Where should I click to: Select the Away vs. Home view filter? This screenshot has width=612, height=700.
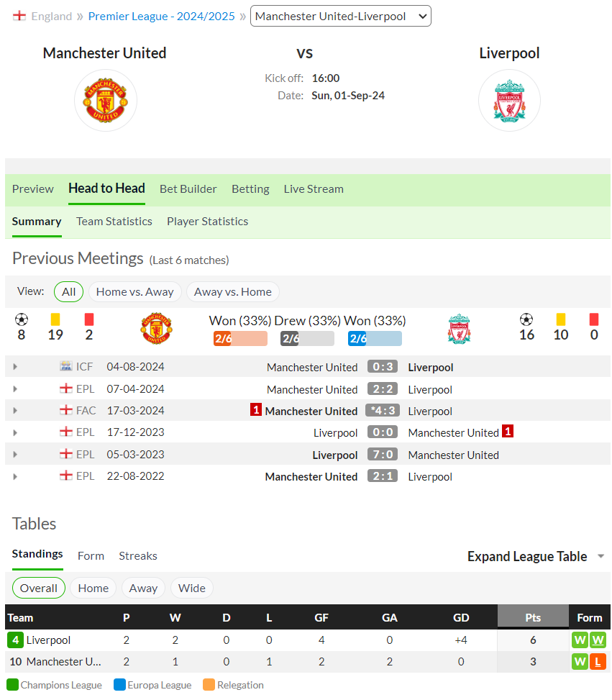click(x=232, y=292)
